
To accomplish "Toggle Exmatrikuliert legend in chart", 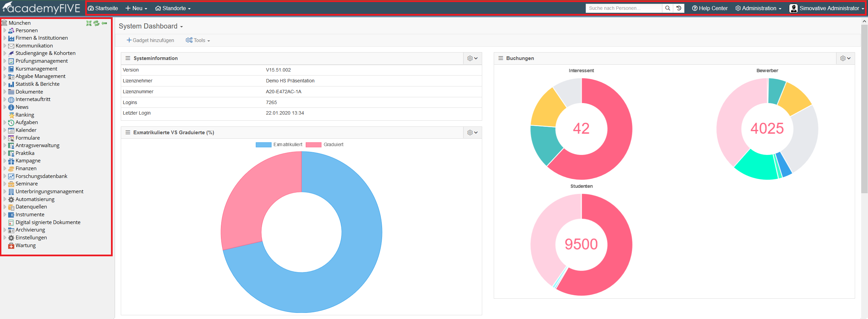I will click(279, 145).
